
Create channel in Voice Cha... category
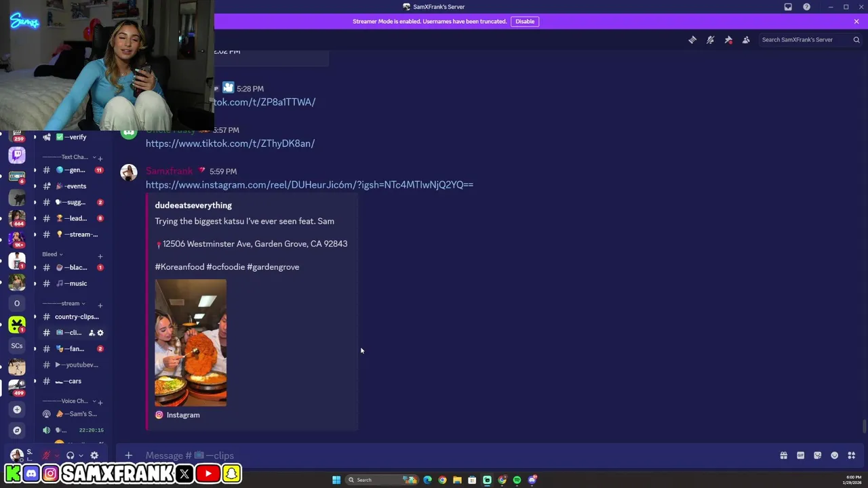pos(100,402)
